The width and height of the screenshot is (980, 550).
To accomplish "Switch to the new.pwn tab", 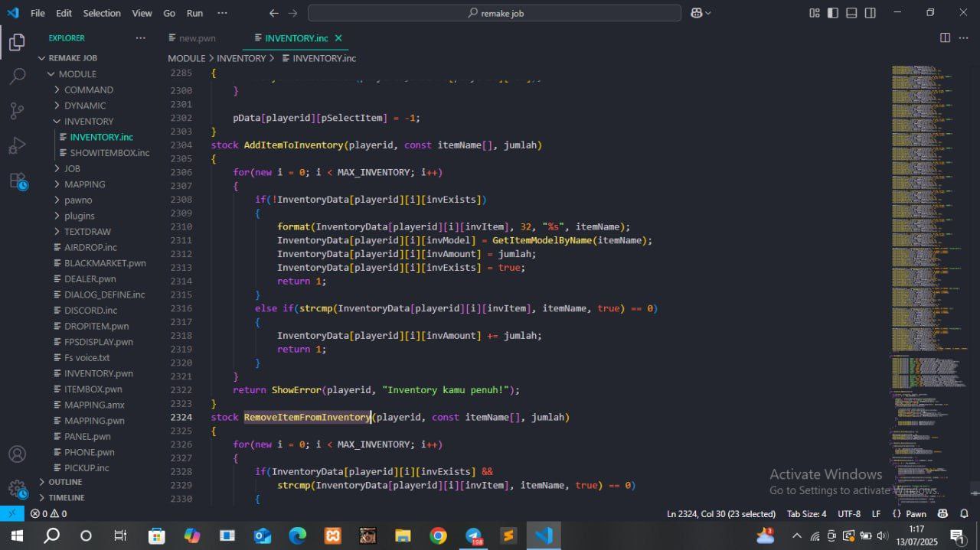I will [x=197, y=38].
